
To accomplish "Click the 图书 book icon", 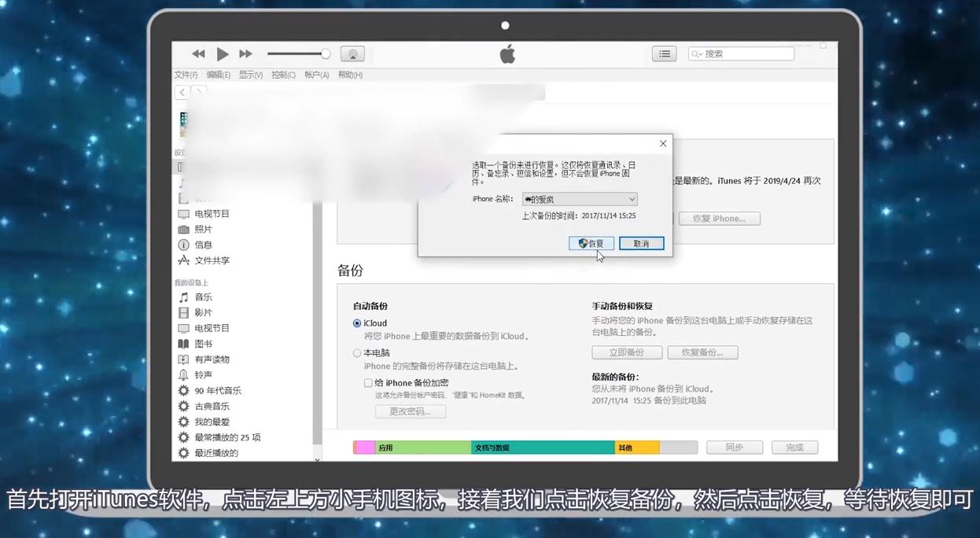I will pos(183,344).
